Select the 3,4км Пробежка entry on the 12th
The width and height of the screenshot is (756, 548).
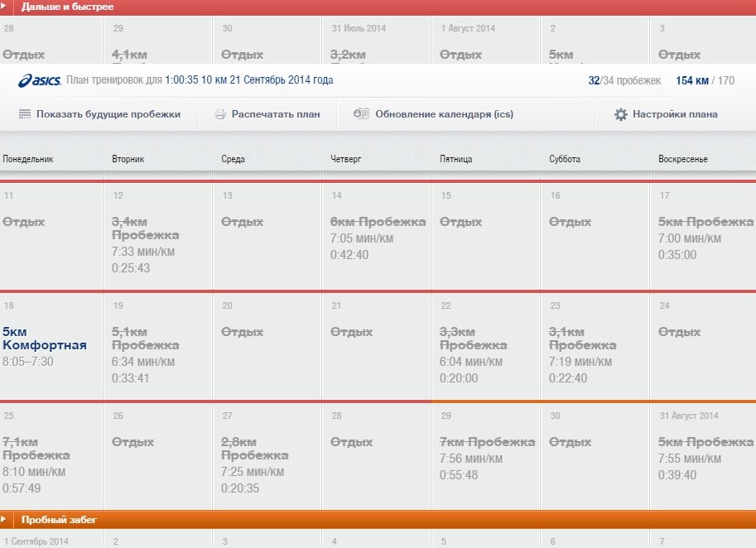click(146, 228)
